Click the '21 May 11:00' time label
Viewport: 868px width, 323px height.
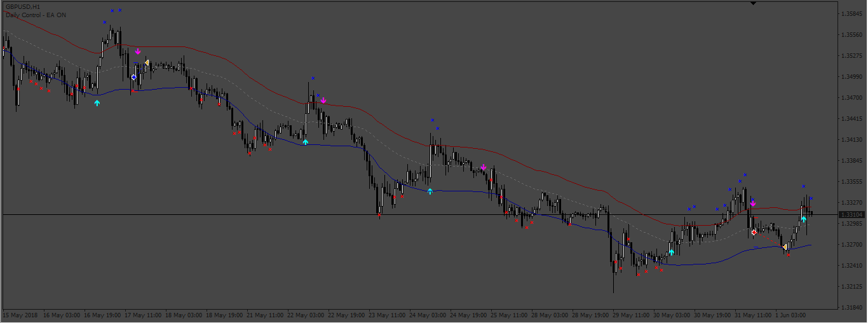264,315
